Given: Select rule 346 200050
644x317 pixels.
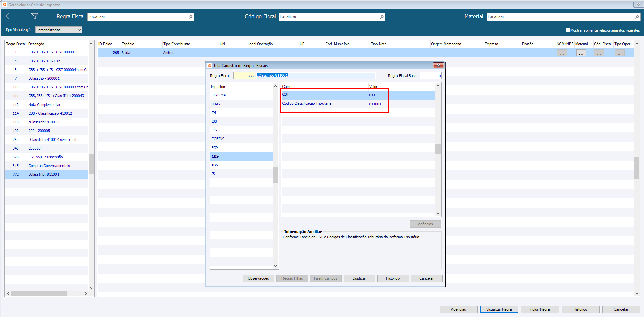Looking at the screenshot, I should 47,148.
